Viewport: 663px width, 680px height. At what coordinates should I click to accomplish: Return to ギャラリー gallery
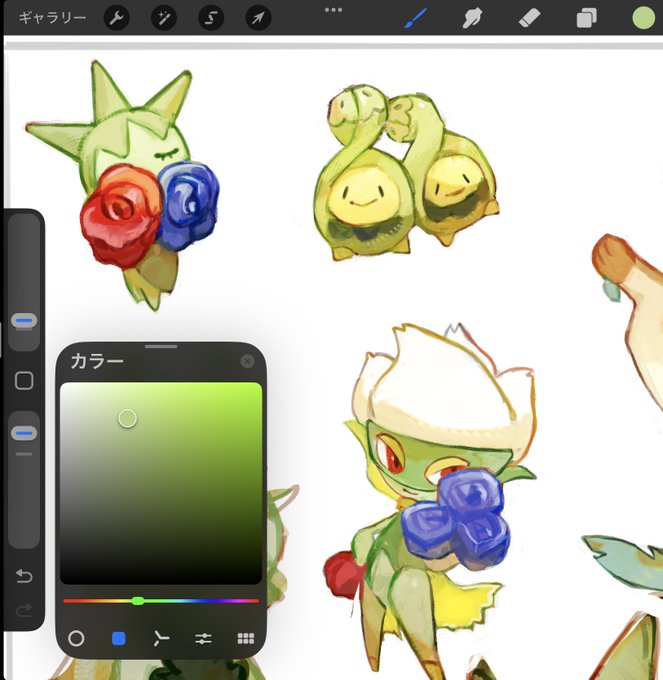52,18
